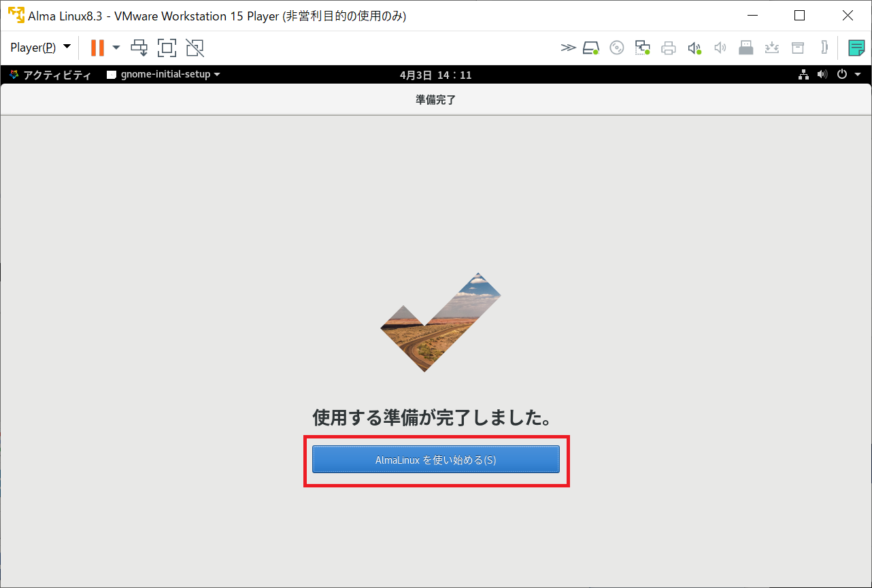The image size is (872, 588).
Task: Open the USB device icon
Action: point(746,48)
